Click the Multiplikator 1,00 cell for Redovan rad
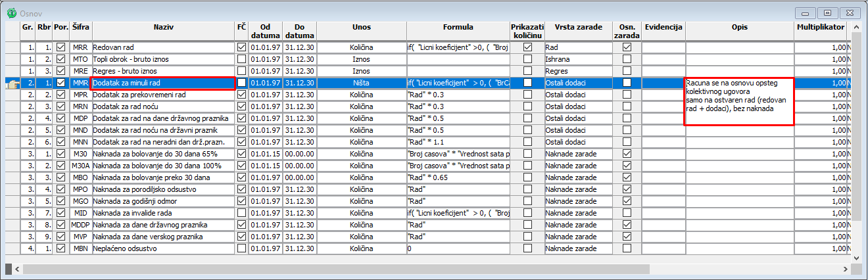This screenshot has width=868, height=280. [x=821, y=47]
